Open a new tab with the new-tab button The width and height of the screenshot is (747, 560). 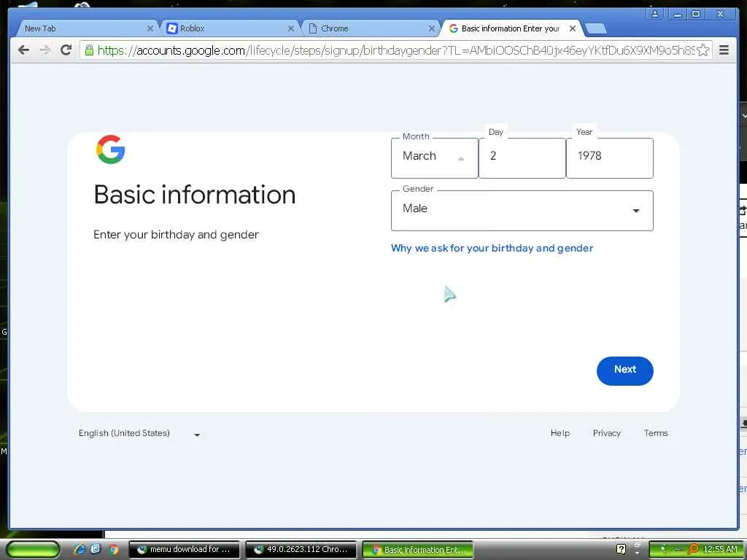(x=595, y=29)
